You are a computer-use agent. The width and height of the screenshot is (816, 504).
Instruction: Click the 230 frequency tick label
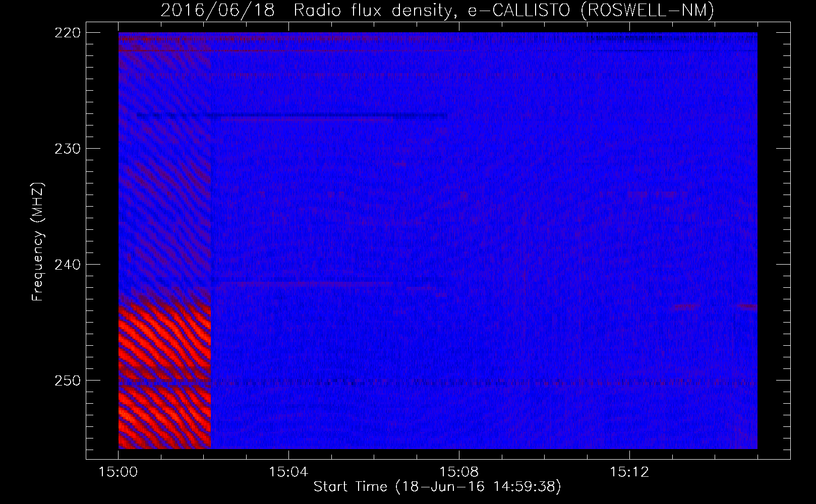[67, 148]
